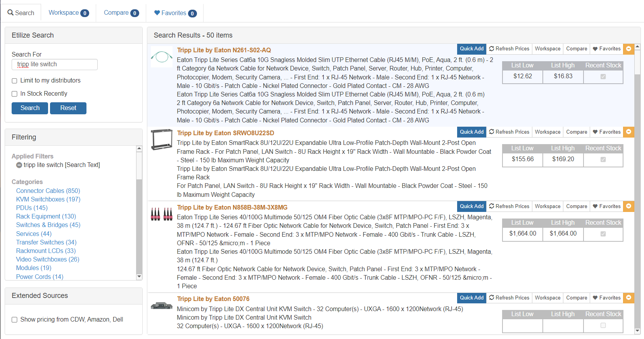Add N858B-38M-3X8MG to Favorites
Screen dimensions: 644x339
pos(606,206)
